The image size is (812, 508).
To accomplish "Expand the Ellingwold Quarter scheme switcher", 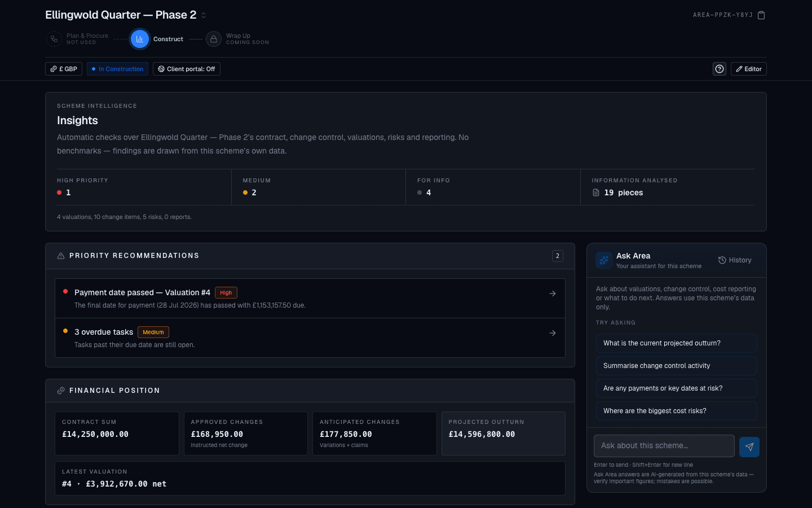I will click(x=204, y=15).
